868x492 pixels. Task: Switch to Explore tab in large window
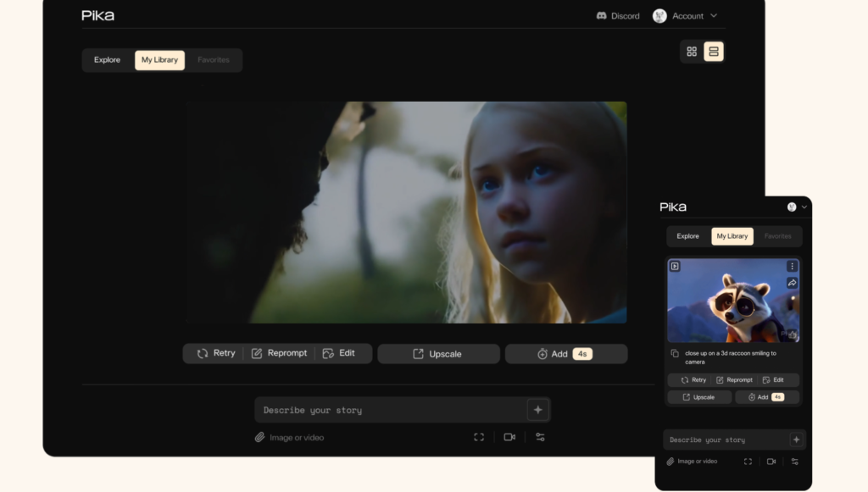point(107,60)
